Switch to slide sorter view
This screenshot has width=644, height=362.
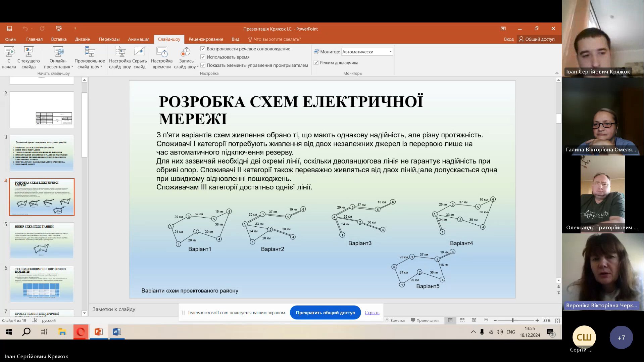coord(462,321)
